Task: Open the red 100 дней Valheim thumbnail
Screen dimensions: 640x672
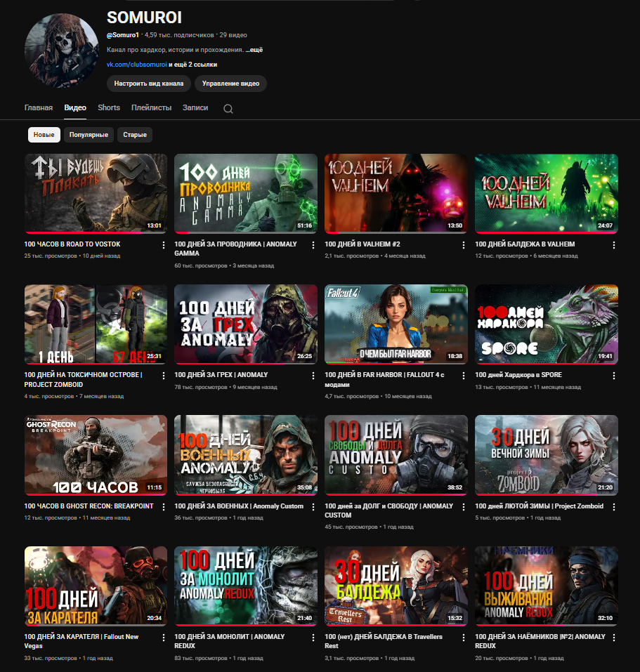Action: [x=396, y=194]
